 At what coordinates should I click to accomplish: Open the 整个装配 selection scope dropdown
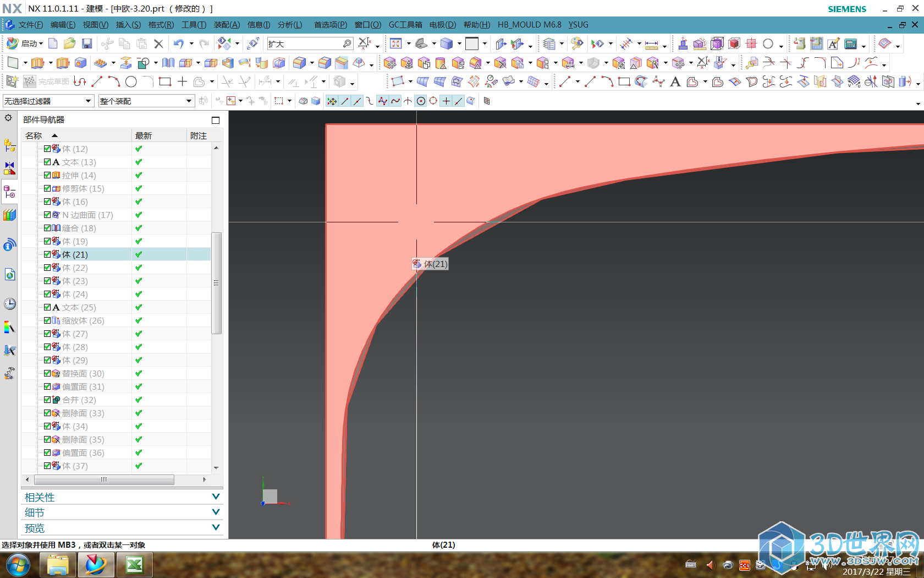click(146, 101)
